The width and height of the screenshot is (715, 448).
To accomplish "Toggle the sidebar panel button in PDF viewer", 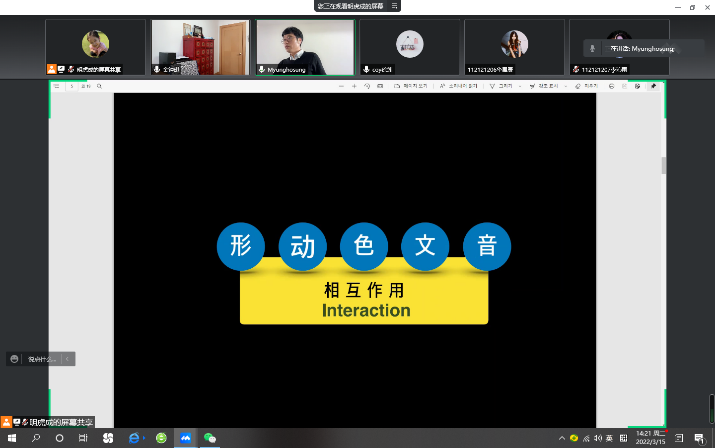I will coord(57,87).
